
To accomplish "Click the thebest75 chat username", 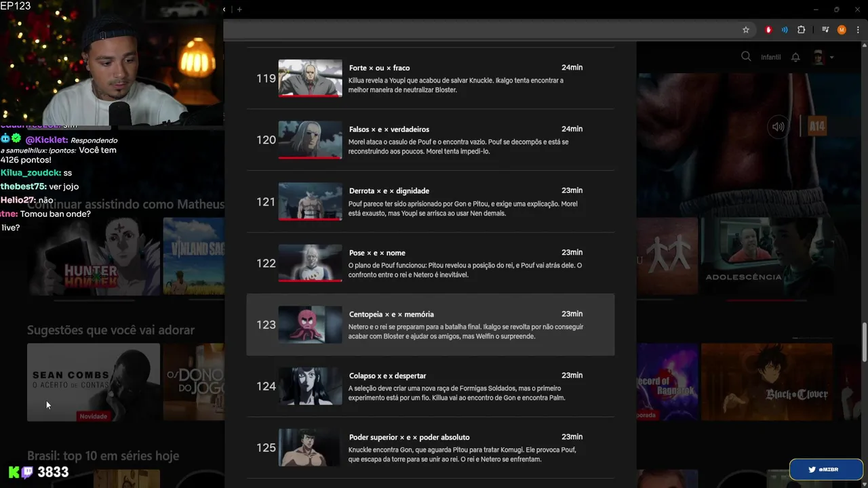I will [x=23, y=186].
